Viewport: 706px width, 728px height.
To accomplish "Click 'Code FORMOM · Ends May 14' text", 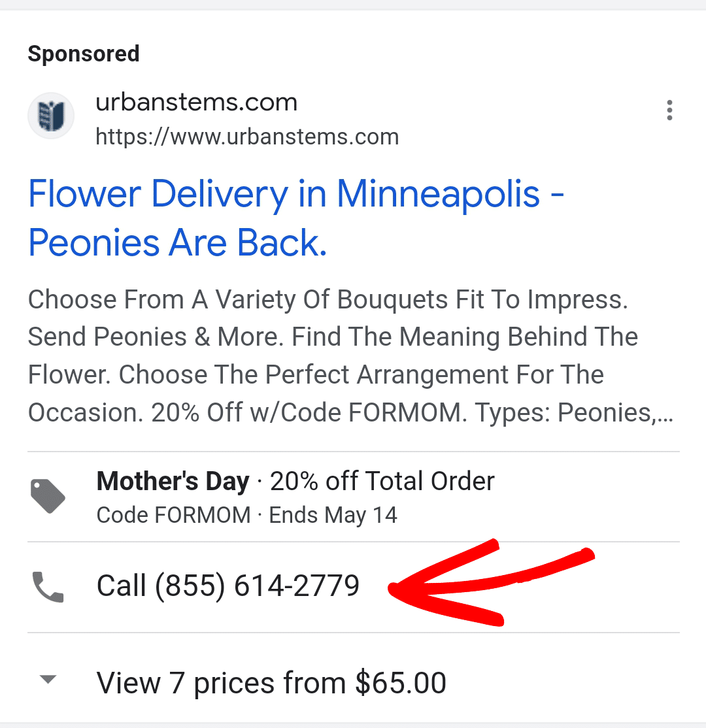I will (246, 514).
